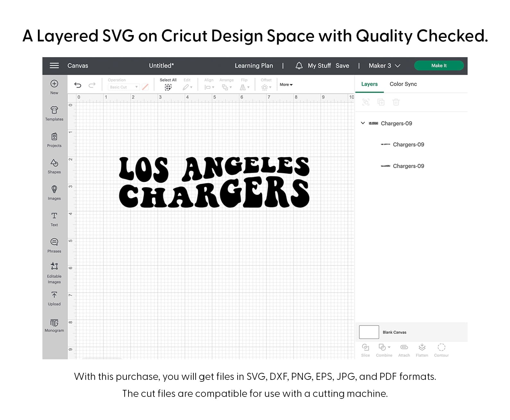The image size is (510, 420).
Task: Redo the last undone action
Action: [92, 85]
